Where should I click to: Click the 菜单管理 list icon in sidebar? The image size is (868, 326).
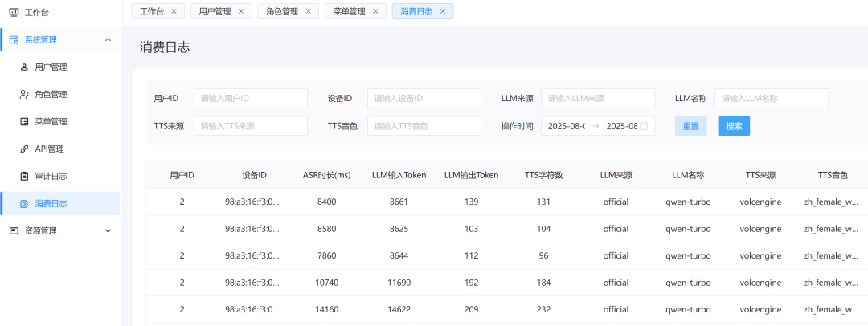24,122
